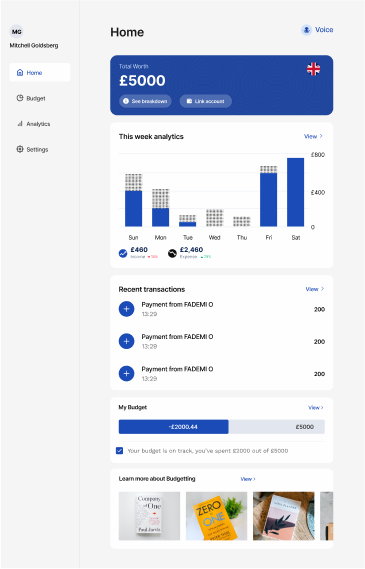The image size is (365, 569).
Task: Click the £5000 Total Worth amount
Action: 142,81
